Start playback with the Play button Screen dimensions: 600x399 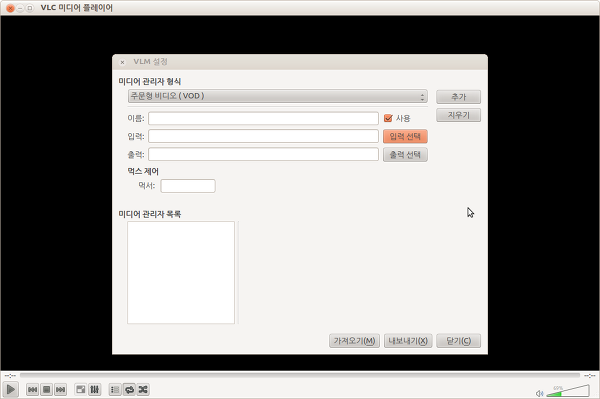tap(10, 389)
